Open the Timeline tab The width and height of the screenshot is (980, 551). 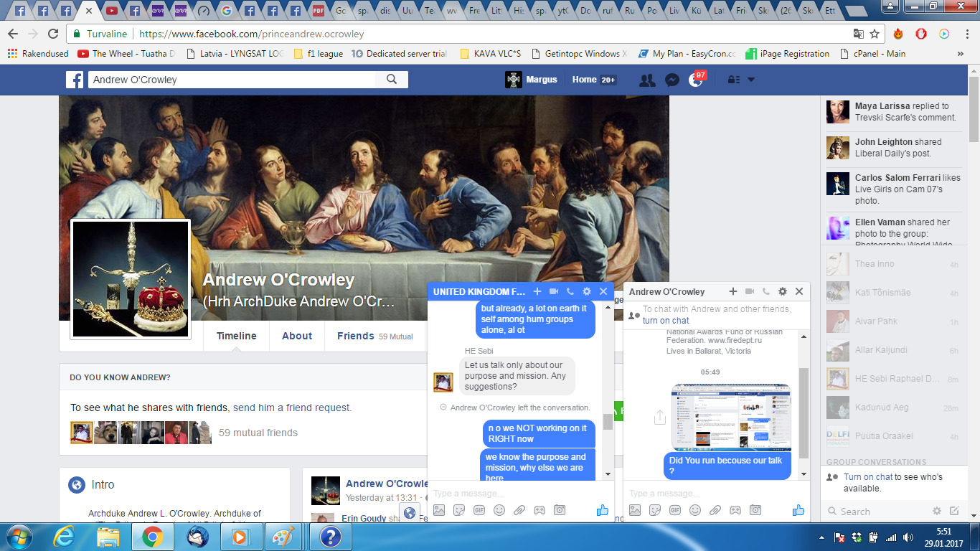[237, 336]
